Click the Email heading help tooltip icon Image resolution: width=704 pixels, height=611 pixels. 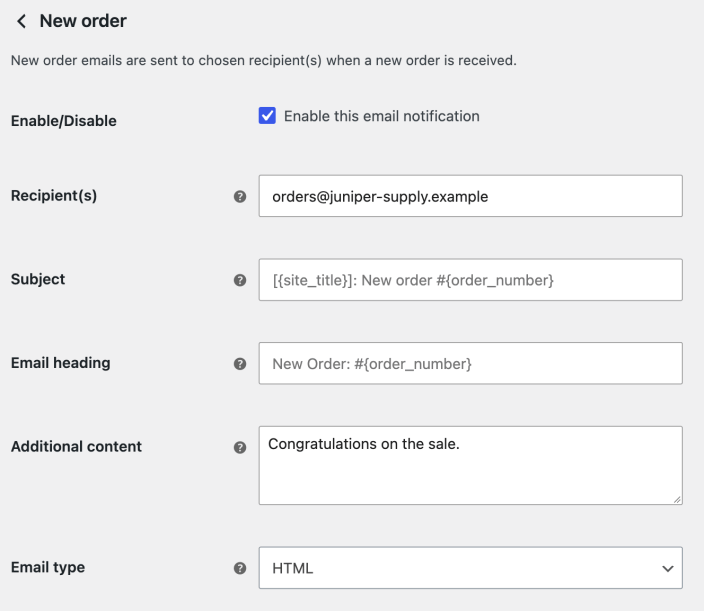pos(240,364)
